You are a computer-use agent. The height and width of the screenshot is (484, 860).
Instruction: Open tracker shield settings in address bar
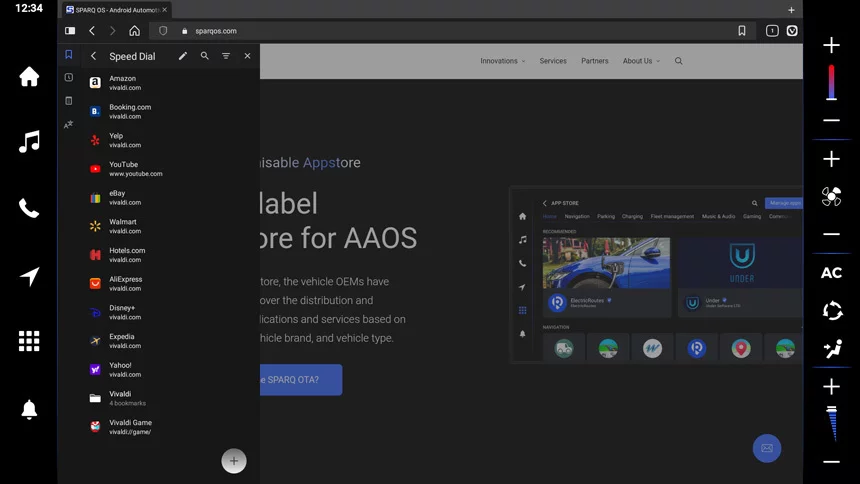pyautogui.click(x=163, y=31)
